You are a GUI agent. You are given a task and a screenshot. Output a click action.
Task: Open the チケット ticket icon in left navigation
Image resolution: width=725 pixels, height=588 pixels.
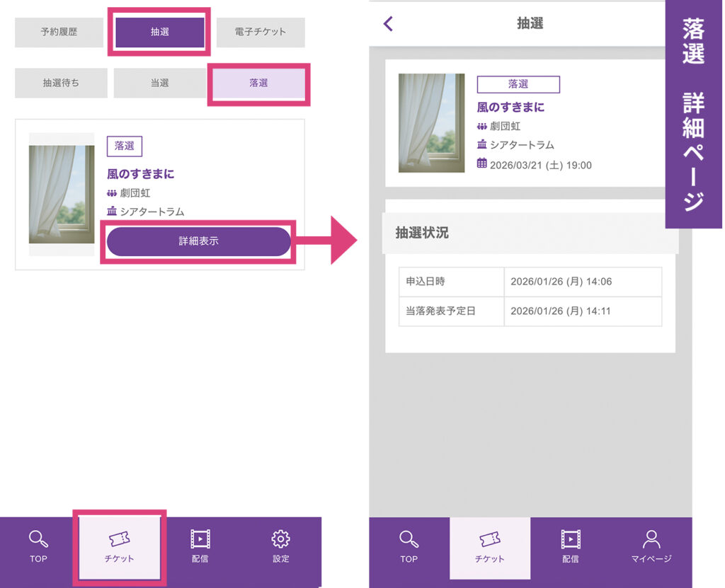coord(119,541)
